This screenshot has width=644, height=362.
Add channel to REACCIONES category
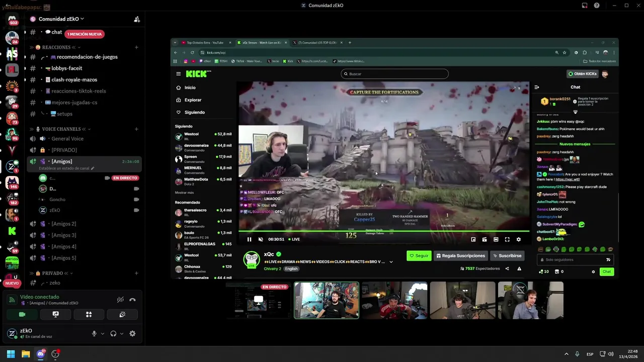tap(136, 47)
